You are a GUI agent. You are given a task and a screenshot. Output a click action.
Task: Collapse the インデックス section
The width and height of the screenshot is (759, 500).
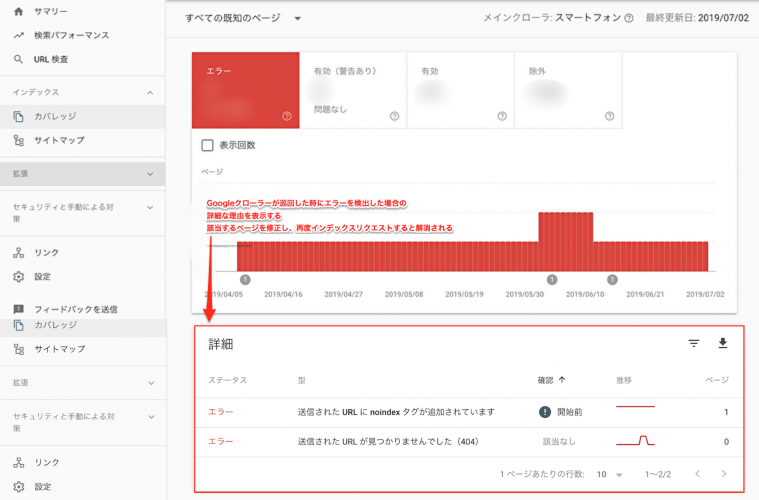tap(150, 92)
